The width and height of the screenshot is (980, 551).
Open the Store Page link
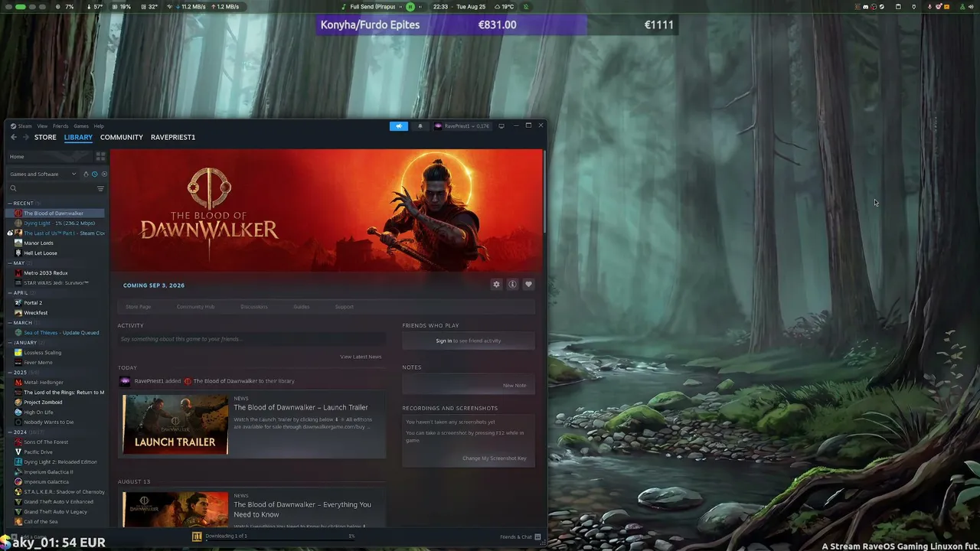139,307
